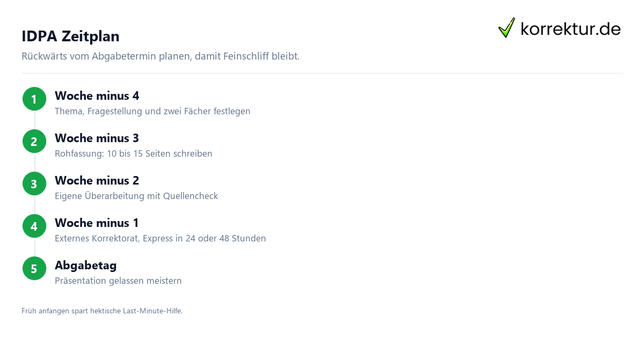Click the Woche minus 2 heading
Screen dimensions: 644x338
coord(97,181)
